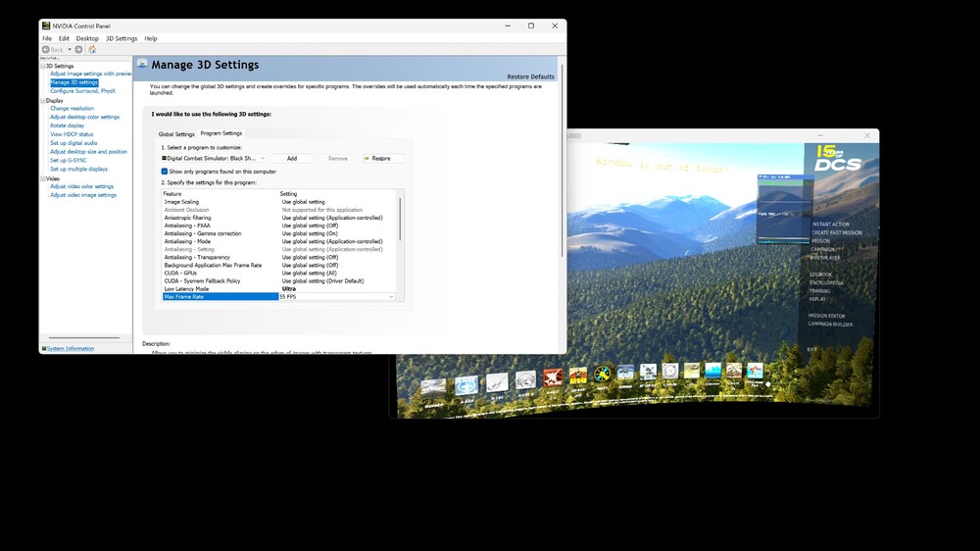Image resolution: width=980 pixels, height=551 pixels.
Task: Collapse the 3D Settings tree node
Action: pyautogui.click(x=43, y=66)
